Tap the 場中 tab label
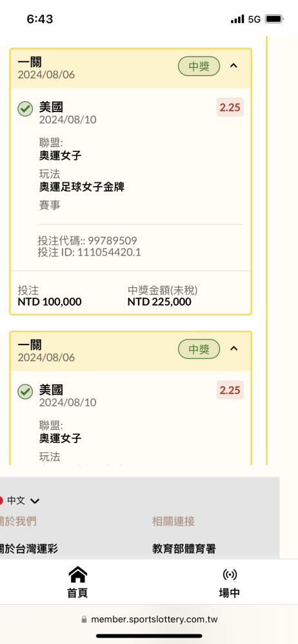The image size is (298, 644). point(229,592)
